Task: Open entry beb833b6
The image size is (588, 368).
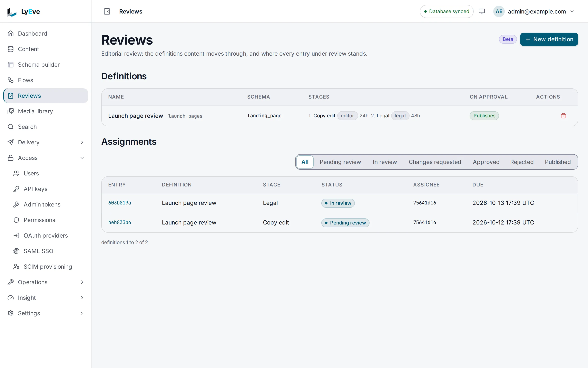Action: 120,222
